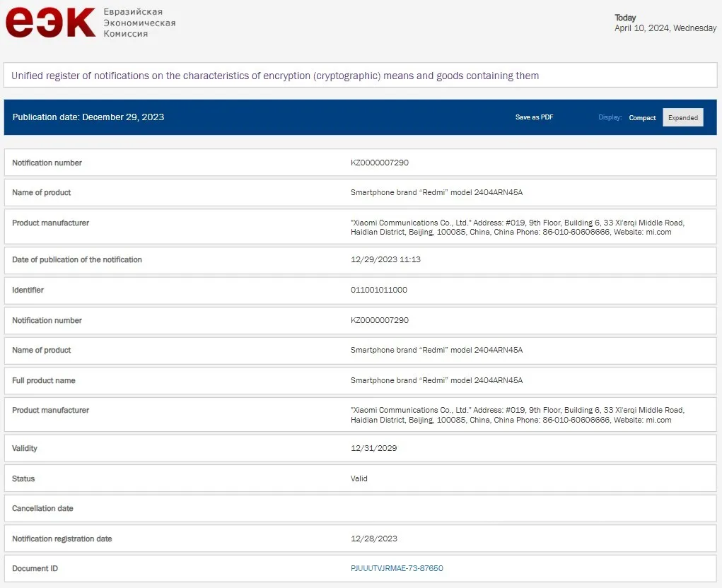
Task: Click the empty Cancellation date row
Action: click(x=360, y=508)
